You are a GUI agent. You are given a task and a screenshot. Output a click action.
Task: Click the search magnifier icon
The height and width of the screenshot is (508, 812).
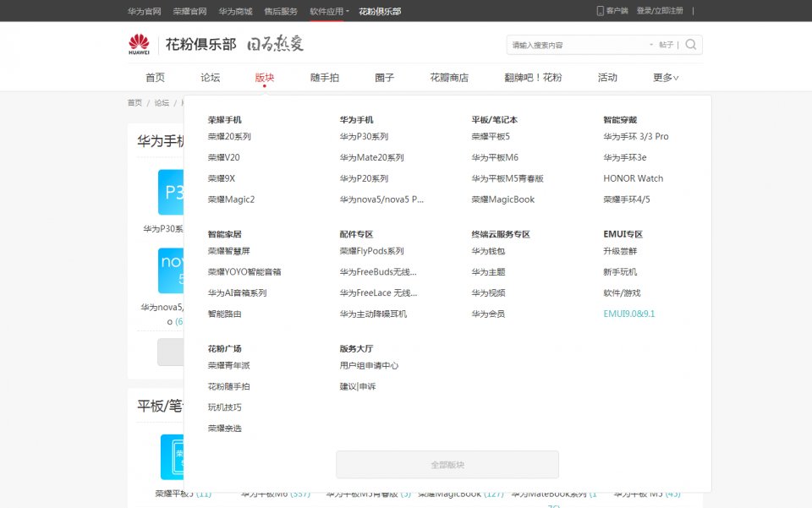(x=691, y=45)
